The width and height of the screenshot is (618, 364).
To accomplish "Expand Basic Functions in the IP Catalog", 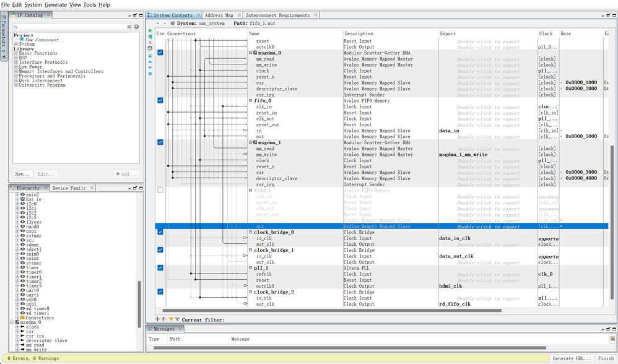I will 15,53.
